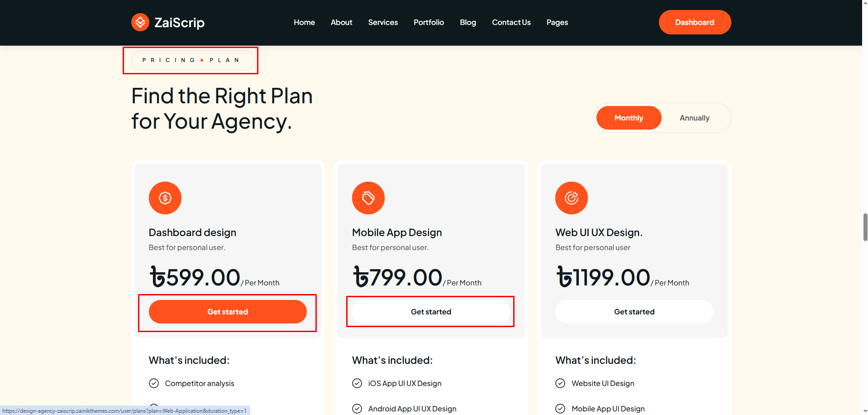Click the checkmark icon beside Website UI Design

tap(560, 383)
